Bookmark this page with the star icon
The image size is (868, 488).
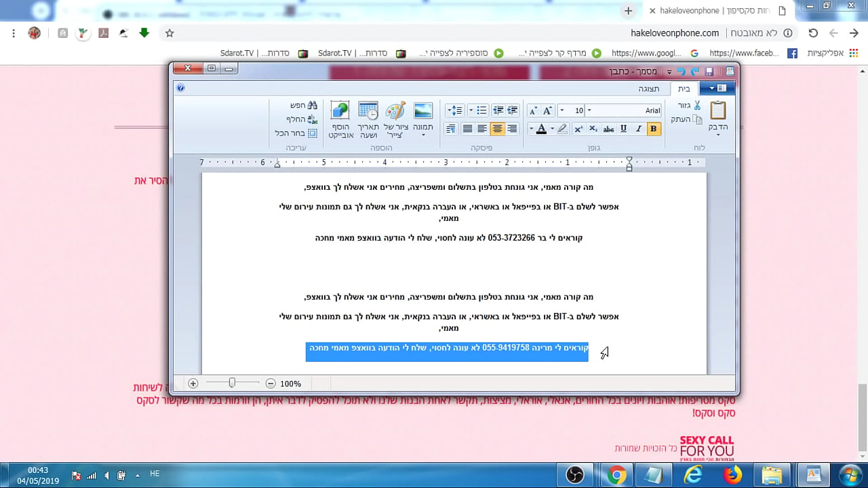[x=170, y=33]
